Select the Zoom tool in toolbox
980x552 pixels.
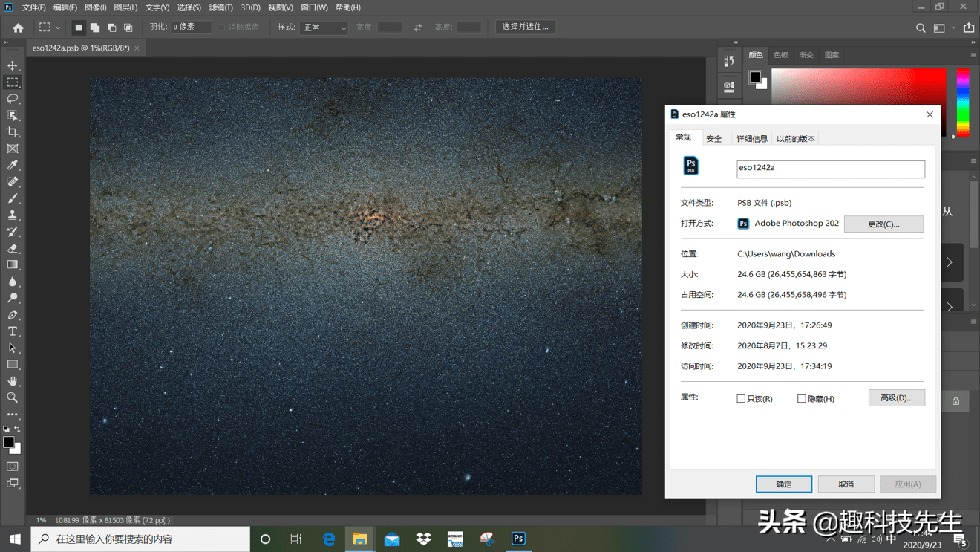click(x=13, y=397)
